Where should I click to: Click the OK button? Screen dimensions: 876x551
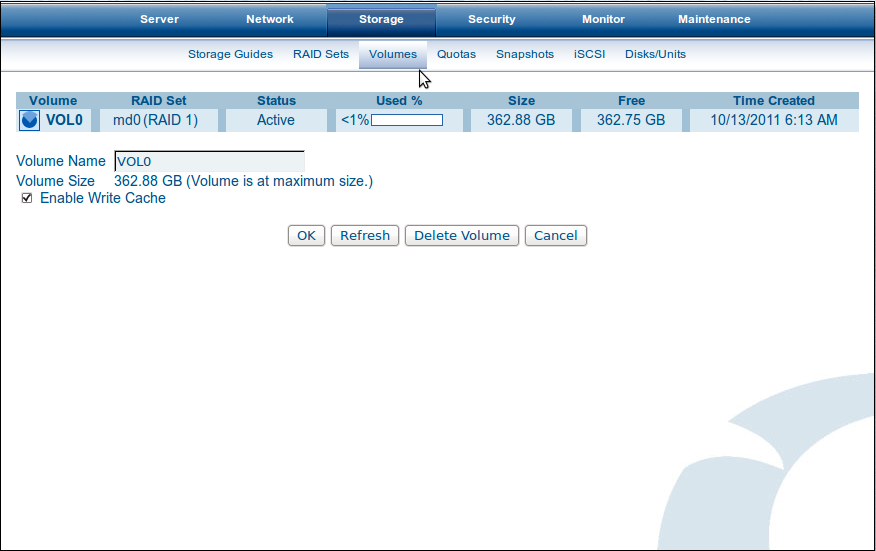pyautogui.click(x=306, y=235)
